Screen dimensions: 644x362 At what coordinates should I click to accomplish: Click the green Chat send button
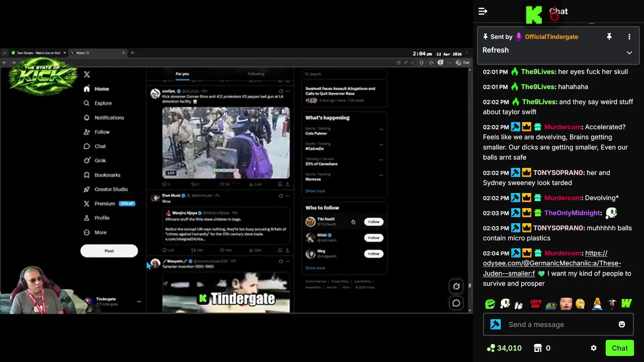(x=620, y=348)
